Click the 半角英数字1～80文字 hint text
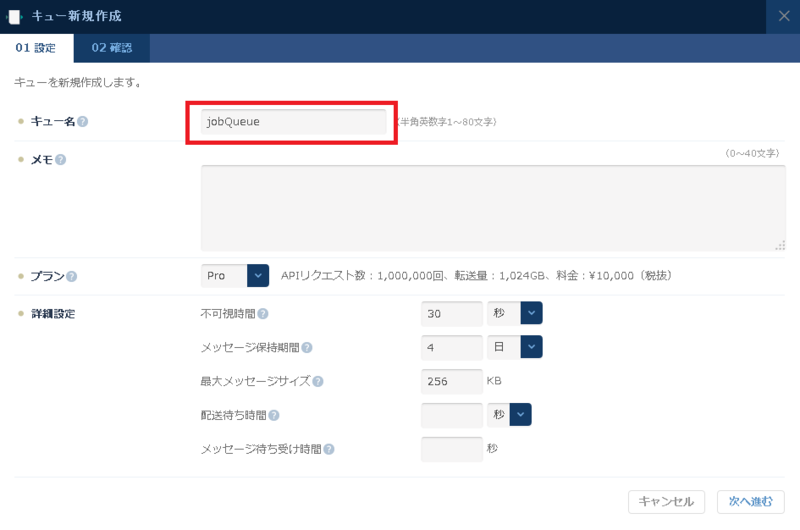This screenshot has height=530, width=800. coord(447,122)
